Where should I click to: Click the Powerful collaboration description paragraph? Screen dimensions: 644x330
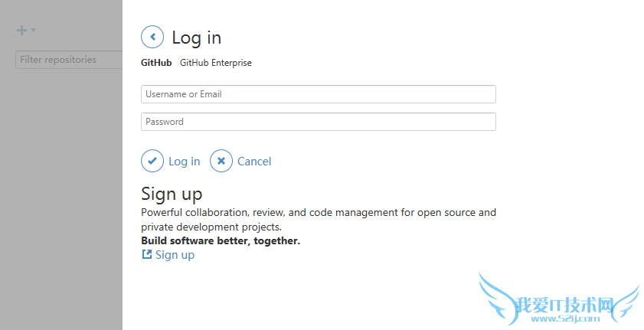tap(319, 220)
